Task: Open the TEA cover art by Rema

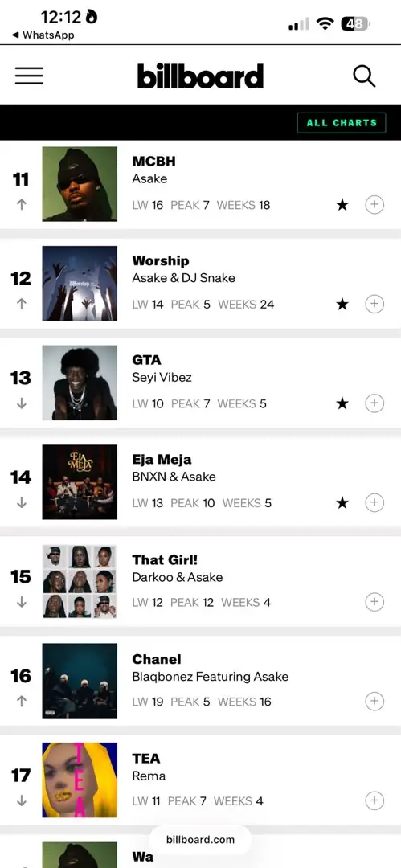Action: [80, 780]
